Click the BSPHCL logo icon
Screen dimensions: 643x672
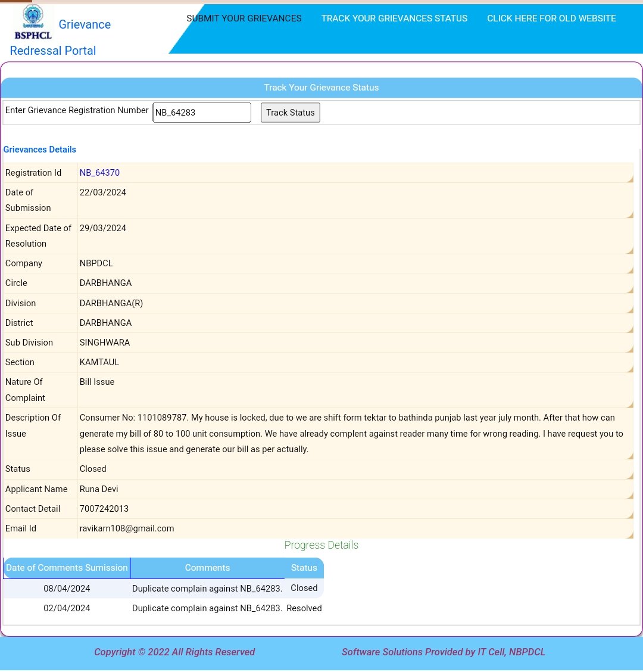pos(33,22)
